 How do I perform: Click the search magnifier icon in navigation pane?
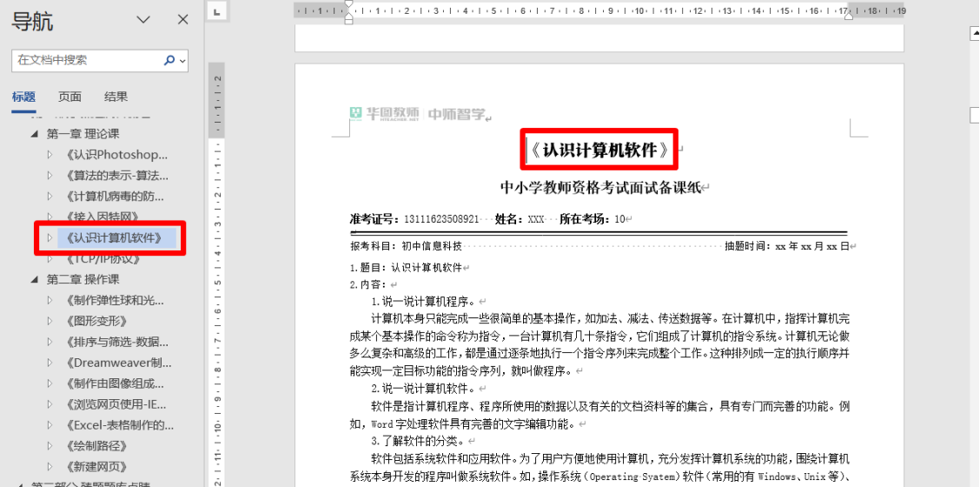tap(169, 61)
